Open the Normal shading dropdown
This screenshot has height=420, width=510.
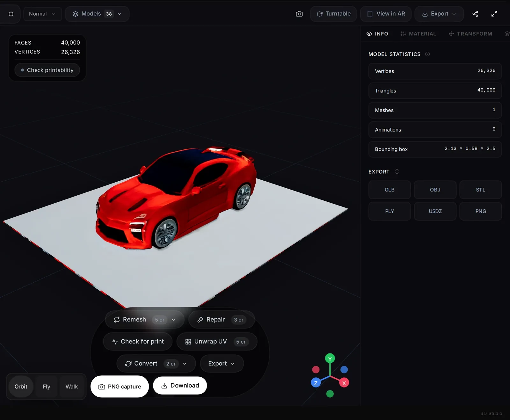click(x=42, y=14)
